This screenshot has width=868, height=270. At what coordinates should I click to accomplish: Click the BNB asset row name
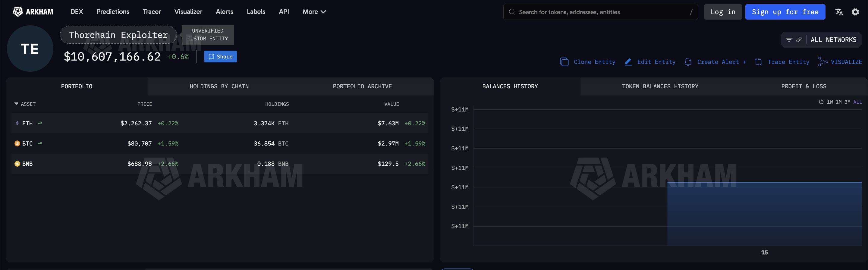pyautogui.click(x=27, y=164)
